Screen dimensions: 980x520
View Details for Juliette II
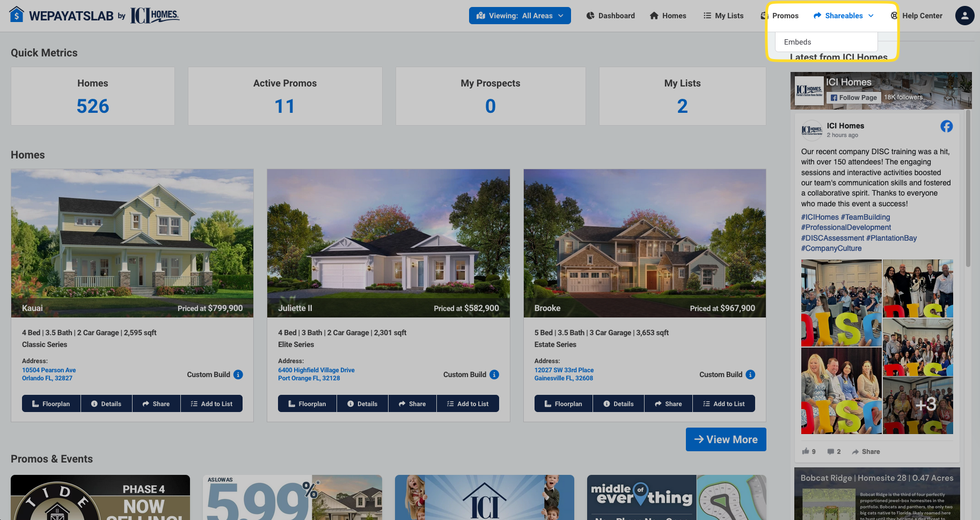pos(362,403)
